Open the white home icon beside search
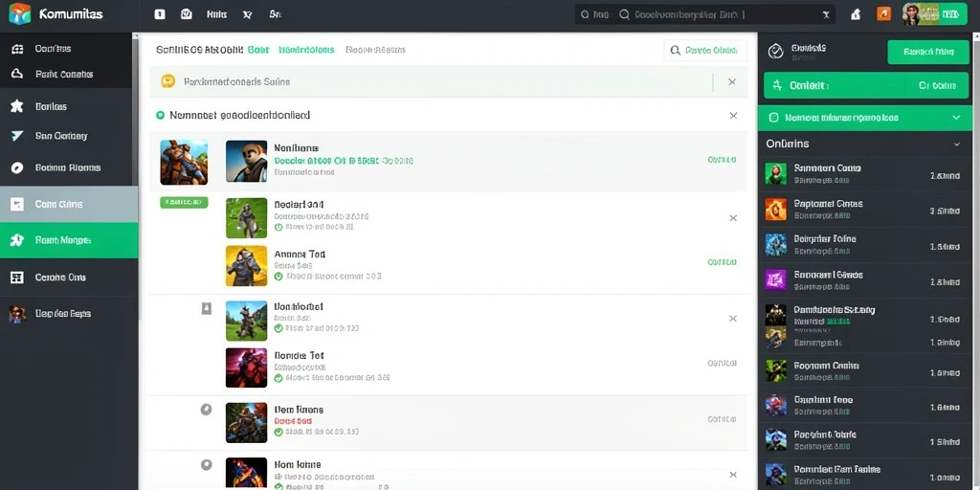980x490 pixels. [x=857, y=14]
